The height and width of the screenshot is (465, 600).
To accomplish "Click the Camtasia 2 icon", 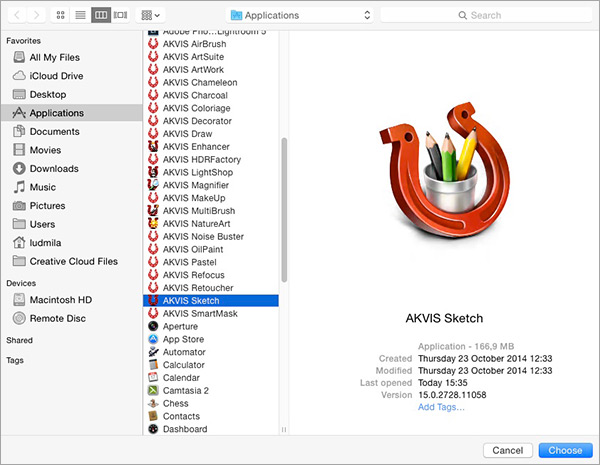I will coord(153,390).
